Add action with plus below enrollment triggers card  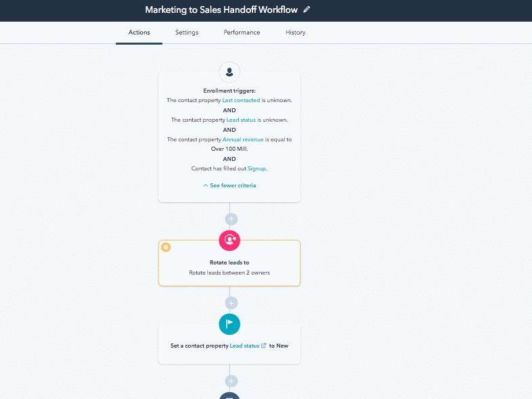[x=231, y=219]
